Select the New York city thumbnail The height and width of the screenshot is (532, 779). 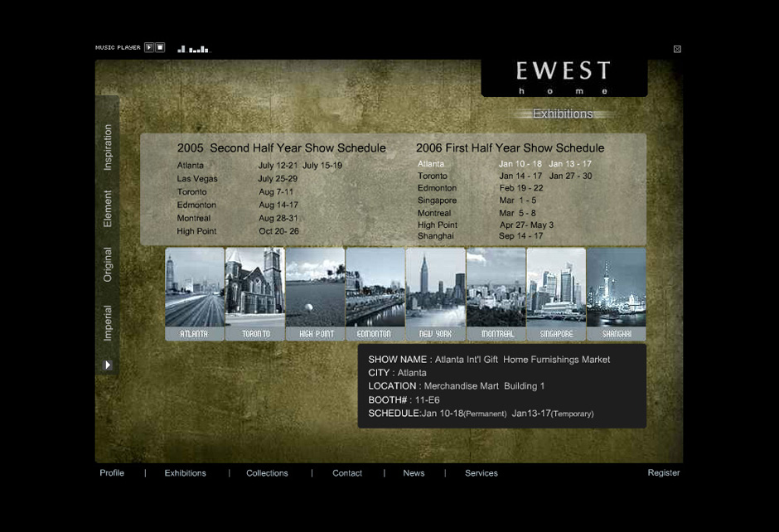coord(436,294)
